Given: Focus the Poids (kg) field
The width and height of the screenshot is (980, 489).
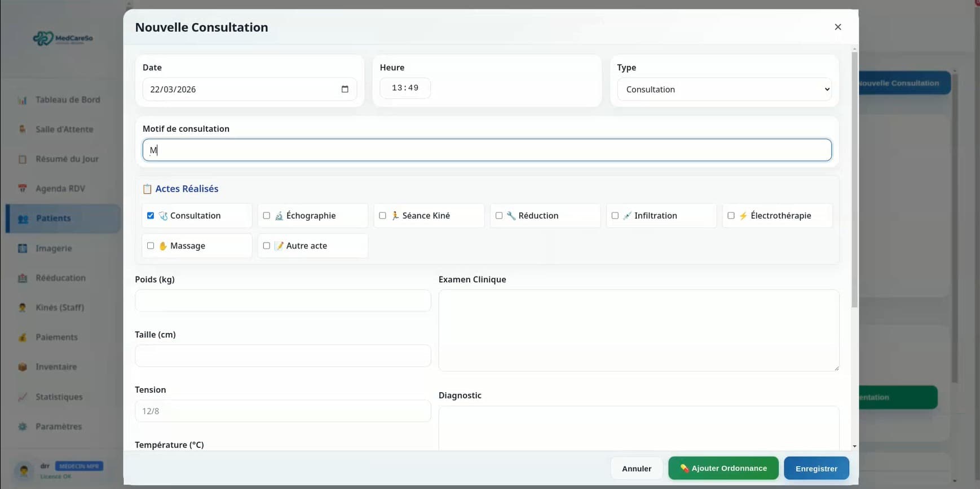Looking at the screenshot, I should click(283, 300).
